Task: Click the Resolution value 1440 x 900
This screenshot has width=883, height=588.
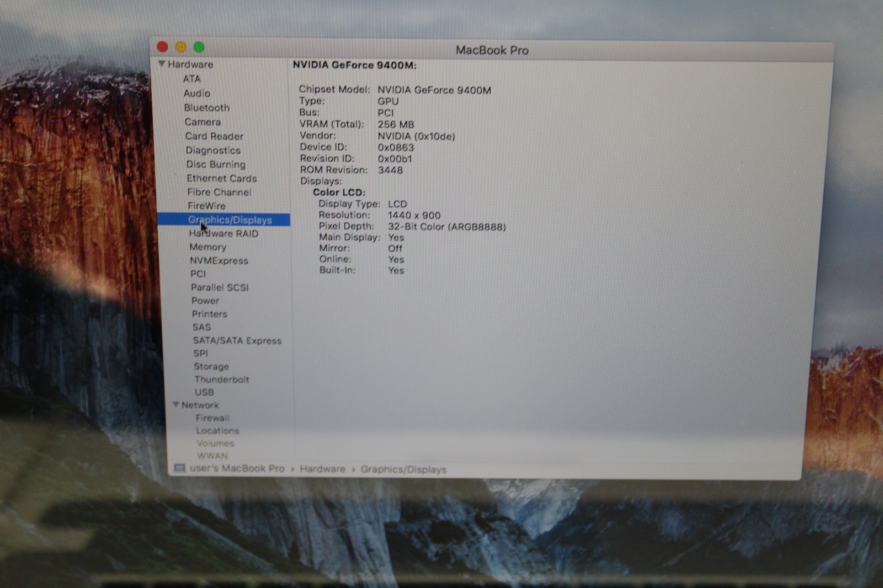Action: coord(414,216)
